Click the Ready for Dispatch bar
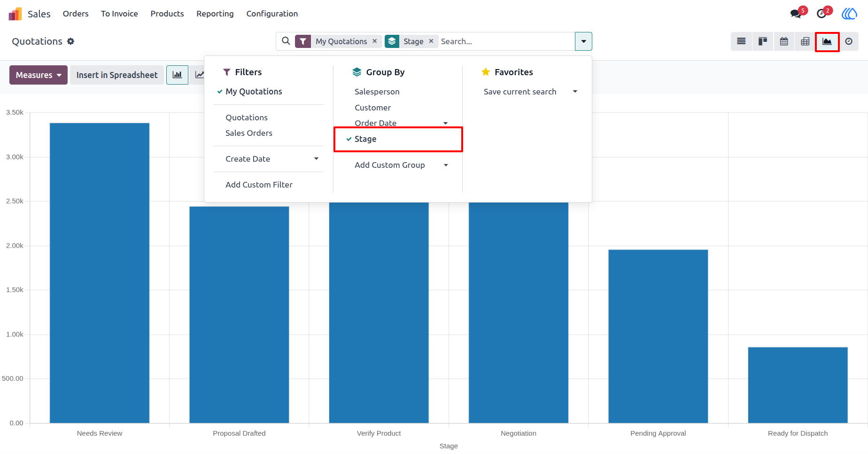Viewport: 868px width, 454px height. (x=798, y=385)
